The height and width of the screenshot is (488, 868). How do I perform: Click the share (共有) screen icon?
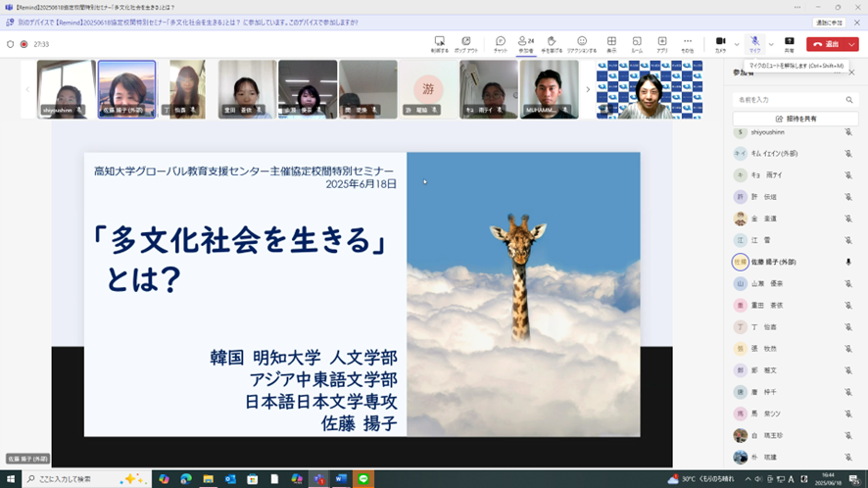(789, 43)
